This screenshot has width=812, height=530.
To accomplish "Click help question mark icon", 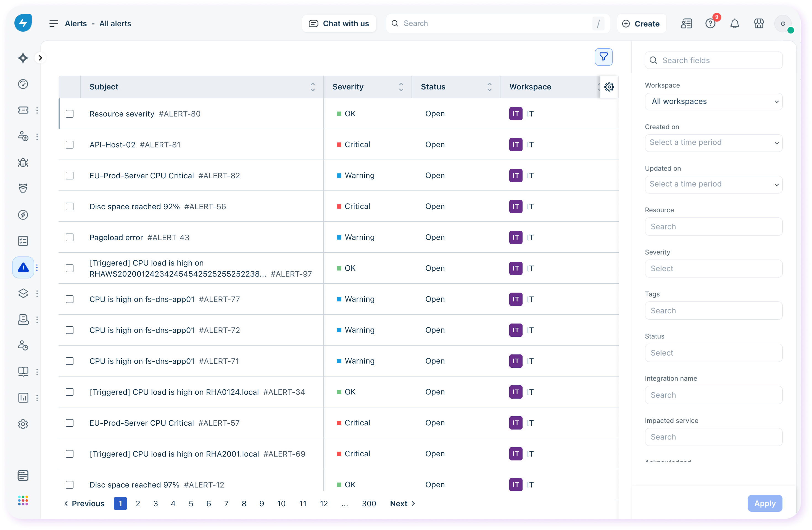I will [710, 23].
